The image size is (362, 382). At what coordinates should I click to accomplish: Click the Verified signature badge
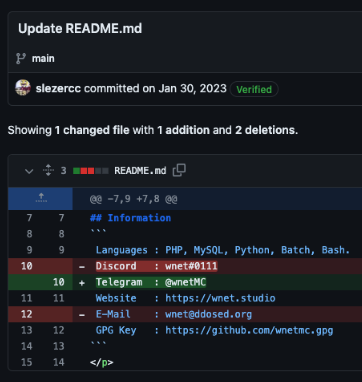(254, 89)
